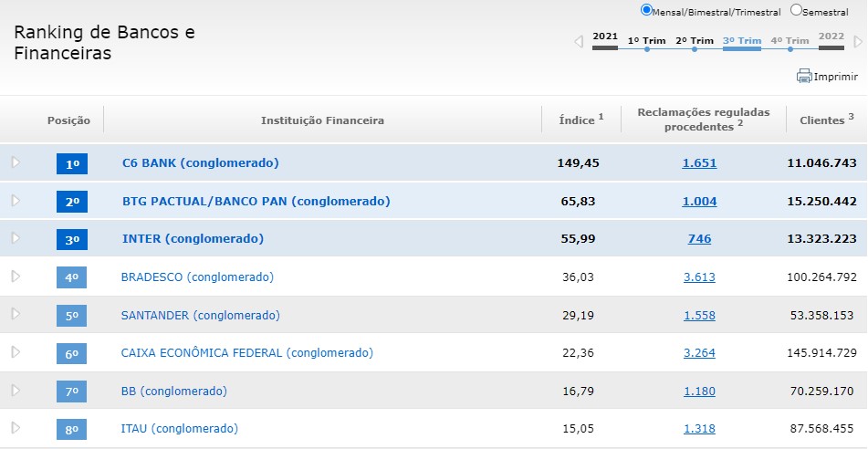Select the Semestral radio button
This screenshot has width=868, height=449.
796,10
